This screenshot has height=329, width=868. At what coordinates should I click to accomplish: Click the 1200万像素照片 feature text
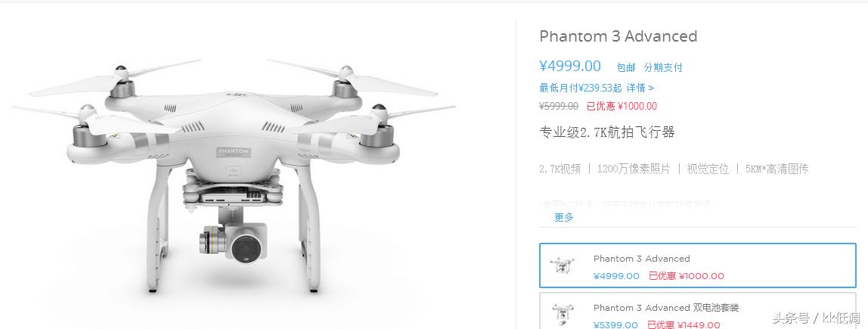pyautogui.click(x=634, y=169)
